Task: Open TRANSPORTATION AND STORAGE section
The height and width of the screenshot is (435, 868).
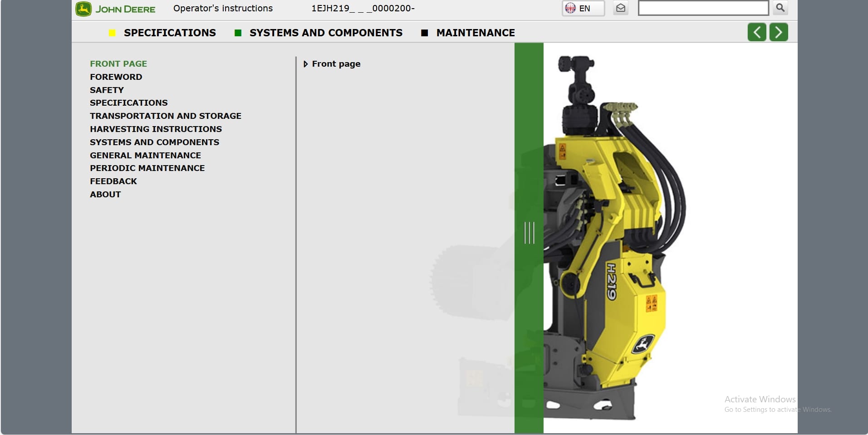Action: click(x=166, y=116)
